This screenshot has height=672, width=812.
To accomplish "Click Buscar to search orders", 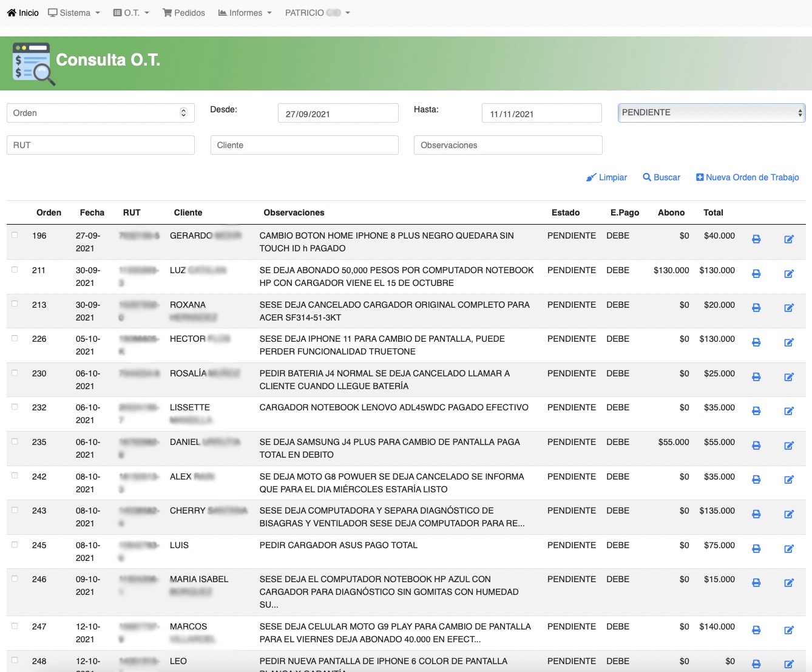I will click(661, 177).
